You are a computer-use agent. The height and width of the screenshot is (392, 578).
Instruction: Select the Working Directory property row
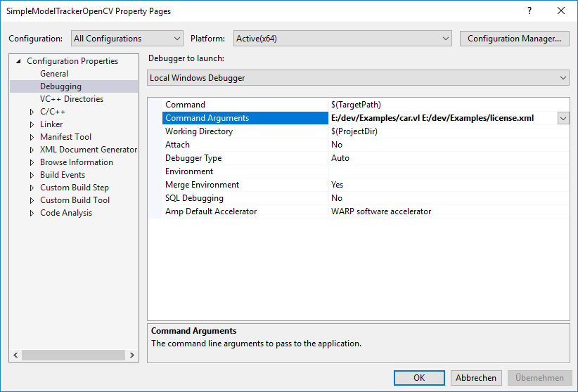[366, 131]
